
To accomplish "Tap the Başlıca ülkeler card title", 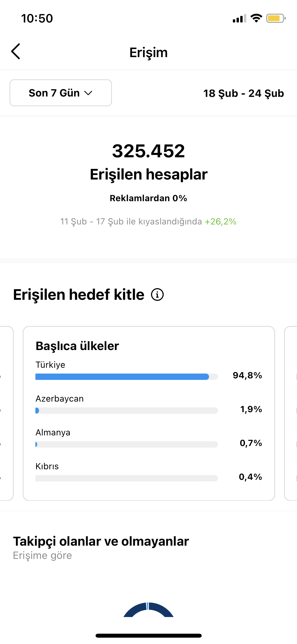I will [x=77, y=346].
